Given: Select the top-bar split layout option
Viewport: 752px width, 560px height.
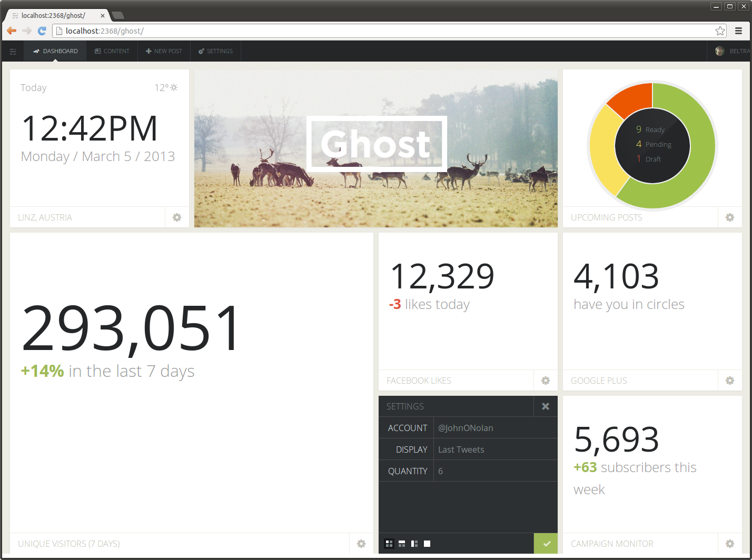Looking at the screenshot, I should (x=402, y=544).
